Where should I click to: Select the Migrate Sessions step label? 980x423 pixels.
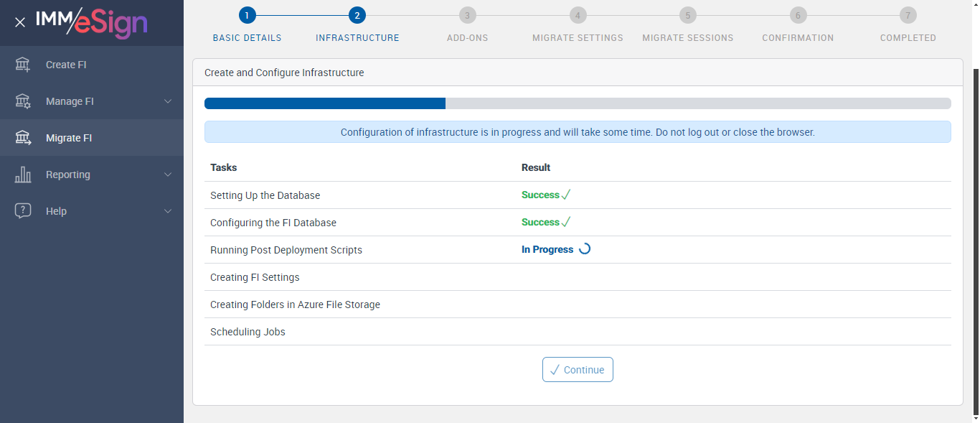click(687, 38)
